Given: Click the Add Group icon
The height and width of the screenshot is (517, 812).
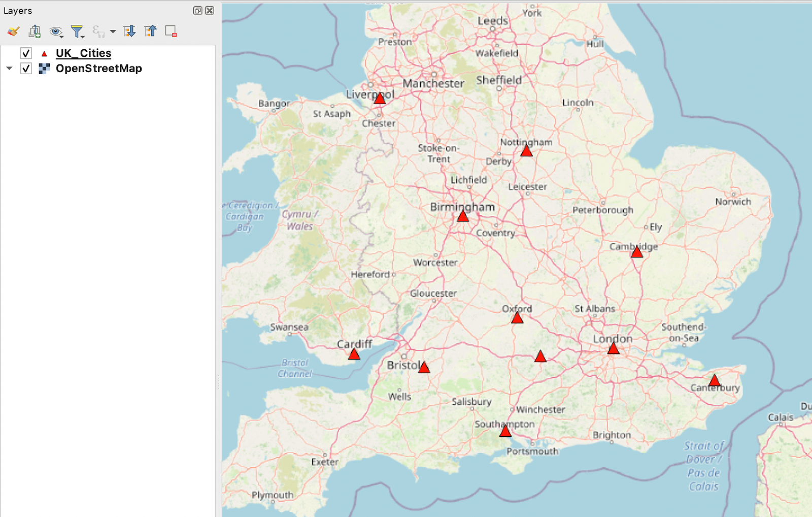Looking at the screenshot, I should click(x=35, y=31).
